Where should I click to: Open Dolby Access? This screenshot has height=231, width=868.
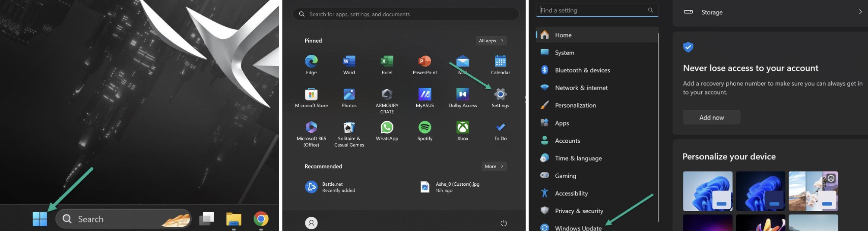click(463, 98)
